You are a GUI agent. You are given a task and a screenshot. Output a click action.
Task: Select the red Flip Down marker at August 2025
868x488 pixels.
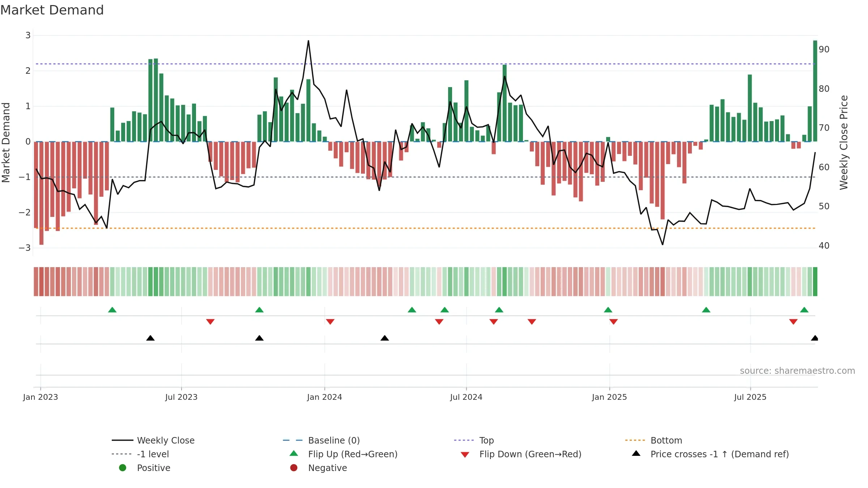click(793, 322)
